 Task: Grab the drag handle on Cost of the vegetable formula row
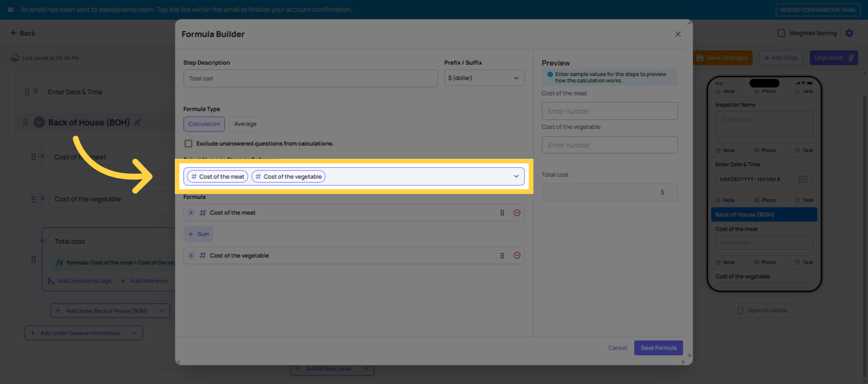coord(502,256)
